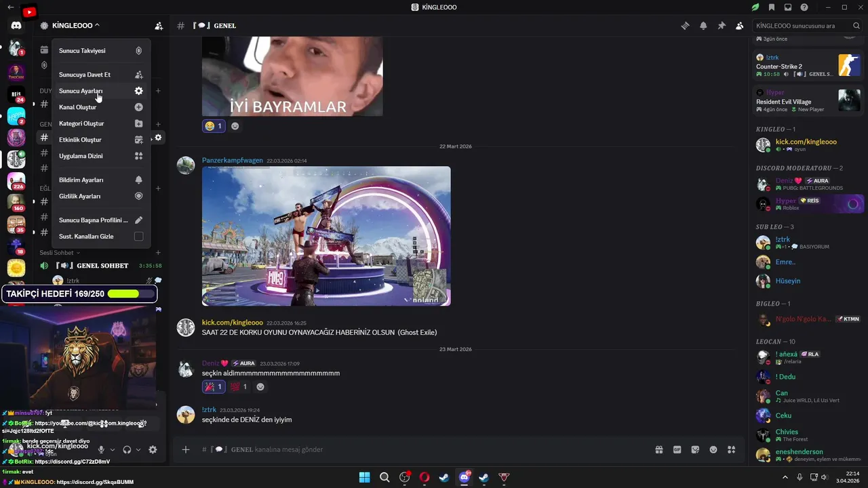Open the HAPPY server icon in sidebar
The image size is (868, 488).
click(x=16, y=117)
